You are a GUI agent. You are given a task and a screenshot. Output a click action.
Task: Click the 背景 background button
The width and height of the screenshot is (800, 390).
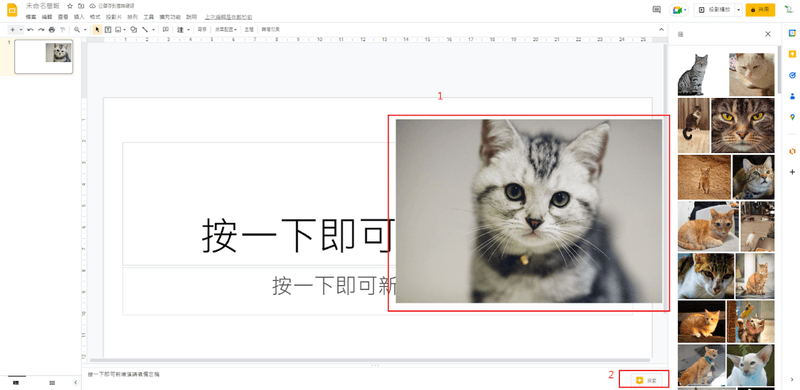click(x=202, y=30)
